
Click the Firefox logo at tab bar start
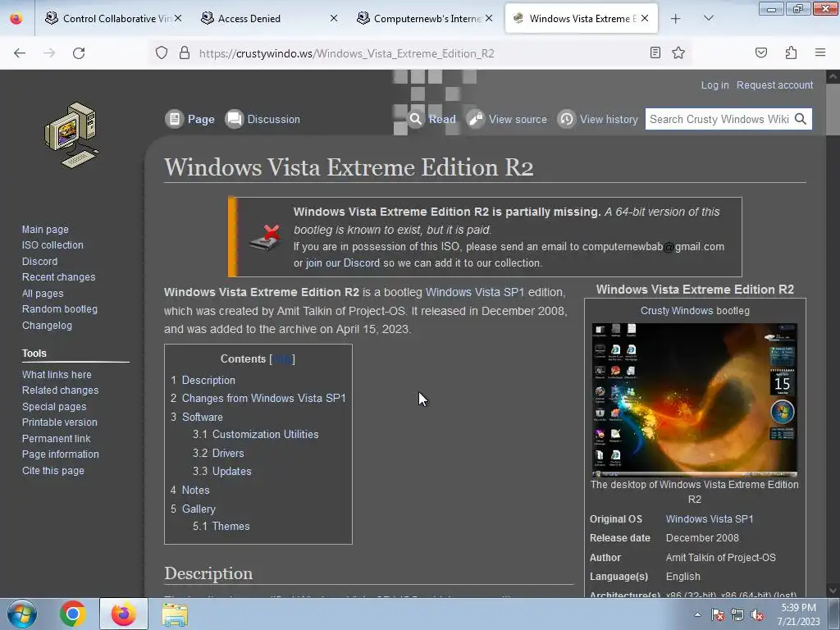(16, 19)
